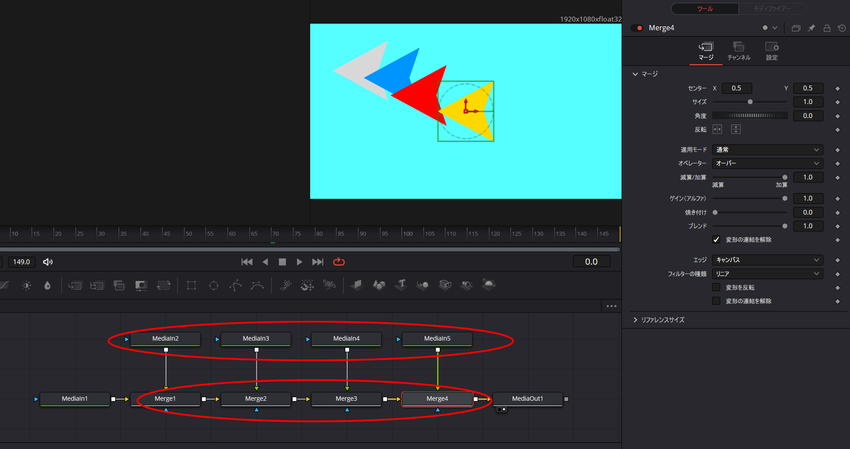
Task: Add keyframe for the 角度 parameter
Action: (838, 116)
